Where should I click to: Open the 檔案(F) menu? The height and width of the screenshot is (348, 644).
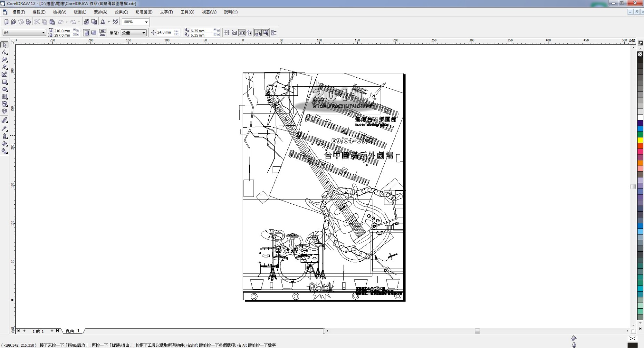click(18, 12)
